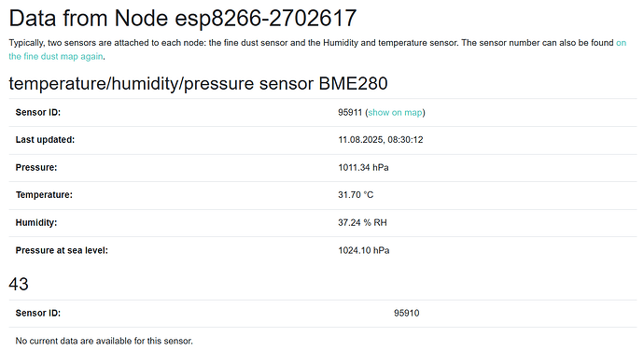Click the Sensor ID value 95911

pos(350,113)
